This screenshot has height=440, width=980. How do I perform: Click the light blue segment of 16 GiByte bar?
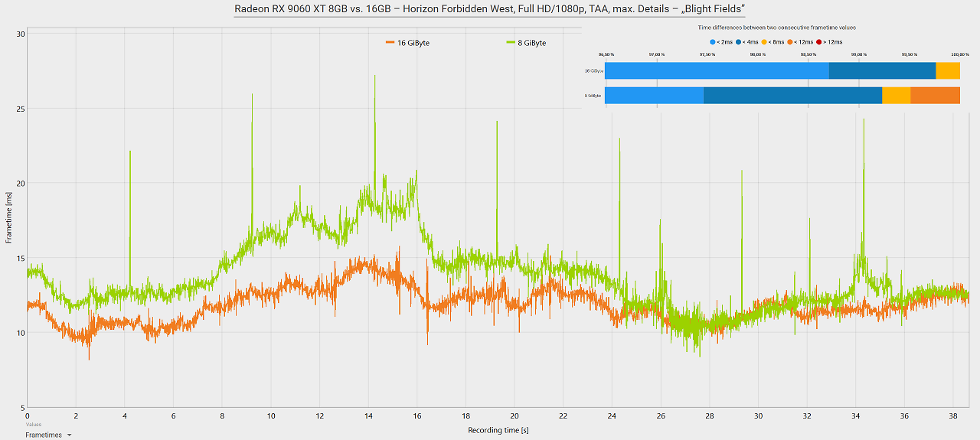[717, 70]
